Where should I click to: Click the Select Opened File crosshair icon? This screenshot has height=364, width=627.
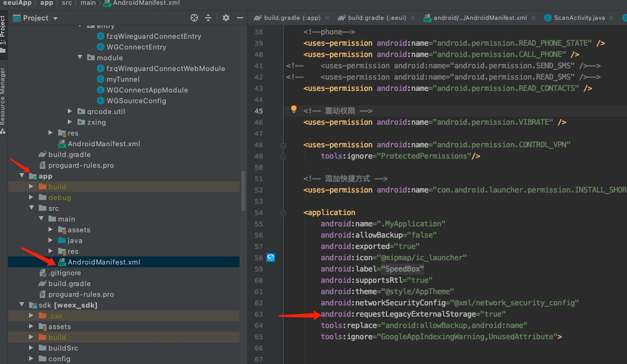(194, 18)
